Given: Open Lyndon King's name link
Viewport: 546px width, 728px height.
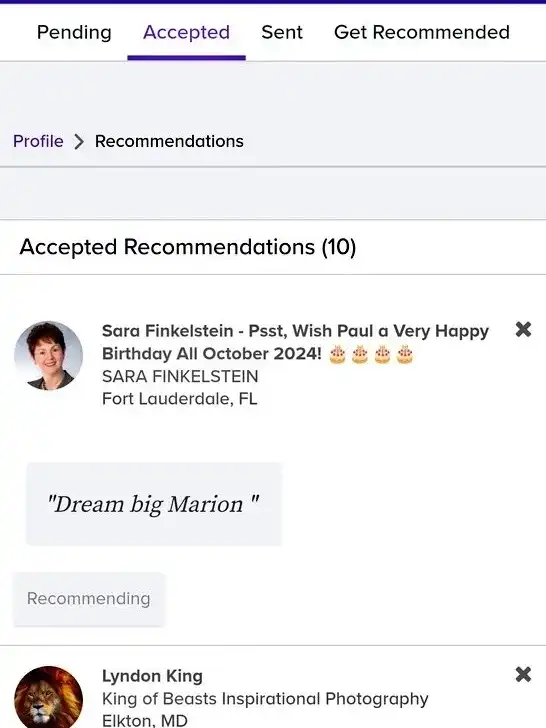Looking at the screenshot, I should pos(152,676).
